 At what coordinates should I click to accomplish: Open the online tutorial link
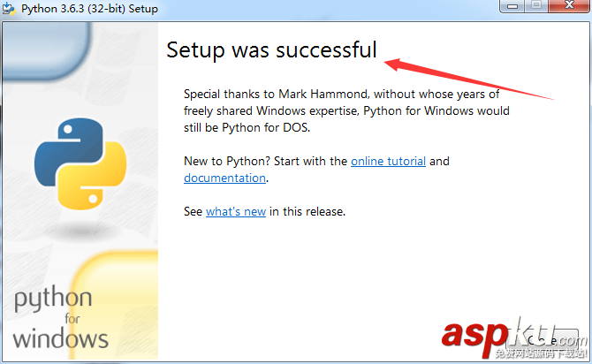388,161
